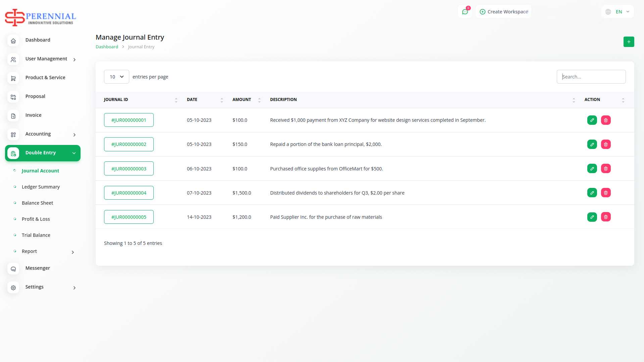Image resolution: width=644 pixels, height=362 pixels.
Task: Click the Dashboard home icon in sidebar
Action: [13, 41]
